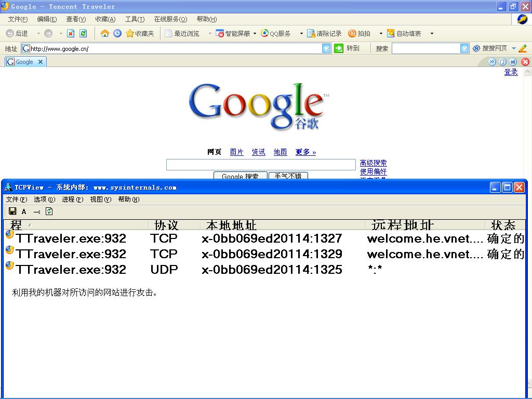This screenshot has width=532, height=399.
Task: Expand the 智能屏蔽 dropdown arrow
Action: point(255,33)
